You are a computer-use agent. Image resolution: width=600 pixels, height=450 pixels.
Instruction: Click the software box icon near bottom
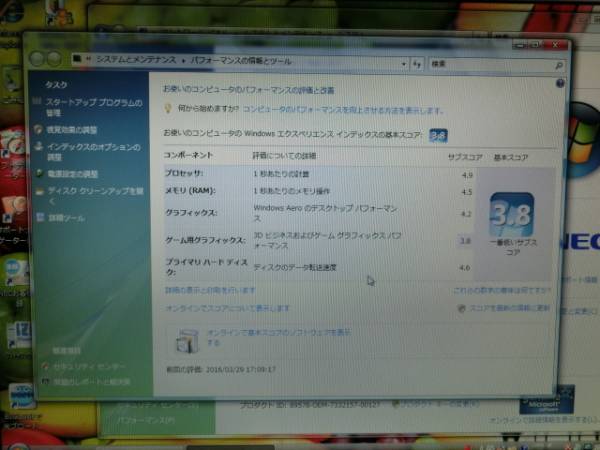tap(187, 340)
